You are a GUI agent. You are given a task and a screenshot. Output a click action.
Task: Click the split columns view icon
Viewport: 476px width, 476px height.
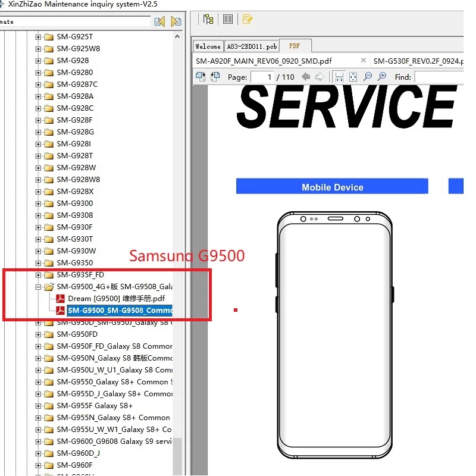pos(228,19)
